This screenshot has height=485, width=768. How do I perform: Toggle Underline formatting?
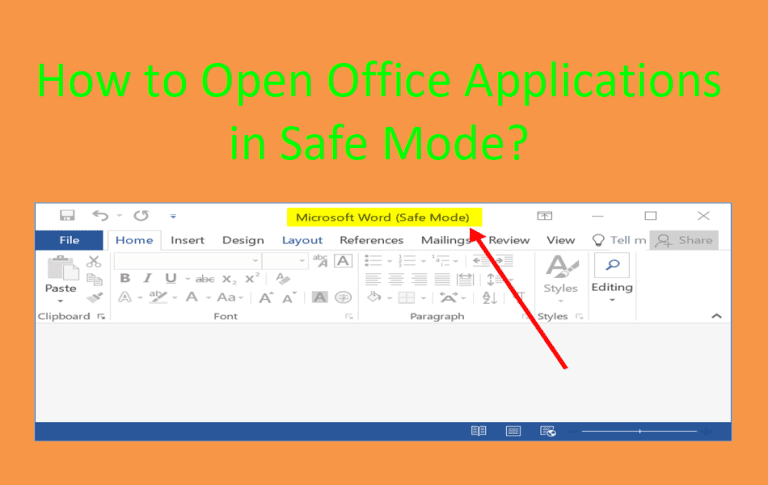170,278
